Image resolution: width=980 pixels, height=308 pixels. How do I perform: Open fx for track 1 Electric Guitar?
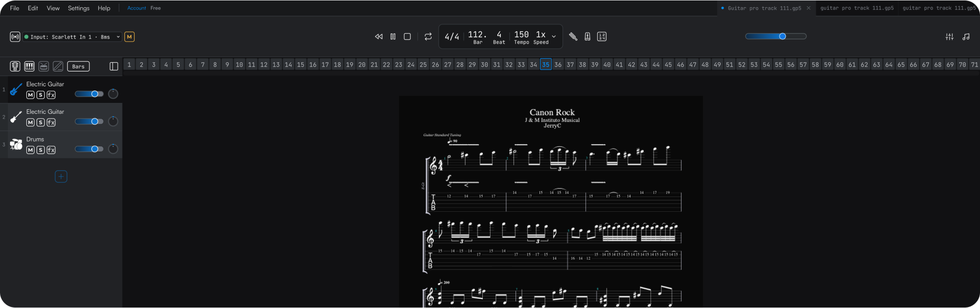[51, 95]
